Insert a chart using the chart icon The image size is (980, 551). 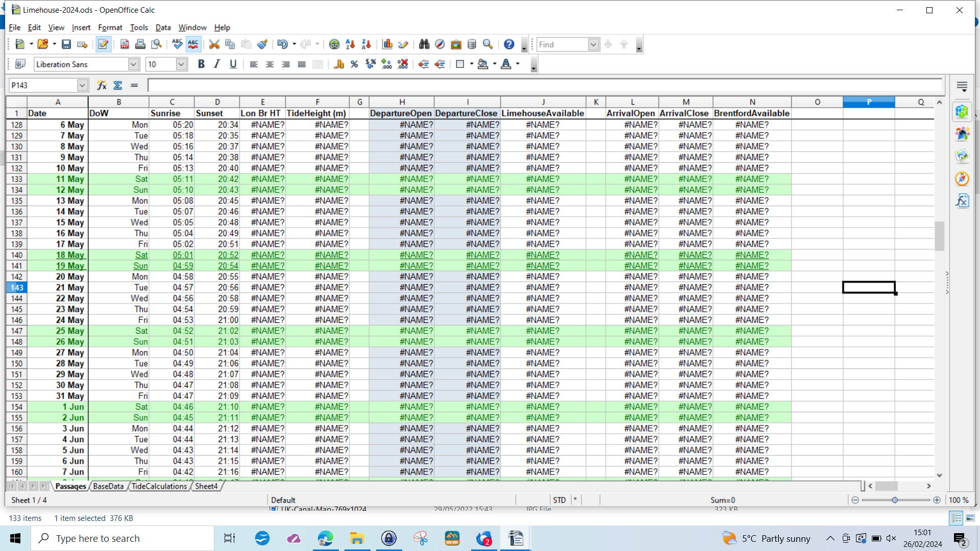point(387,44)
